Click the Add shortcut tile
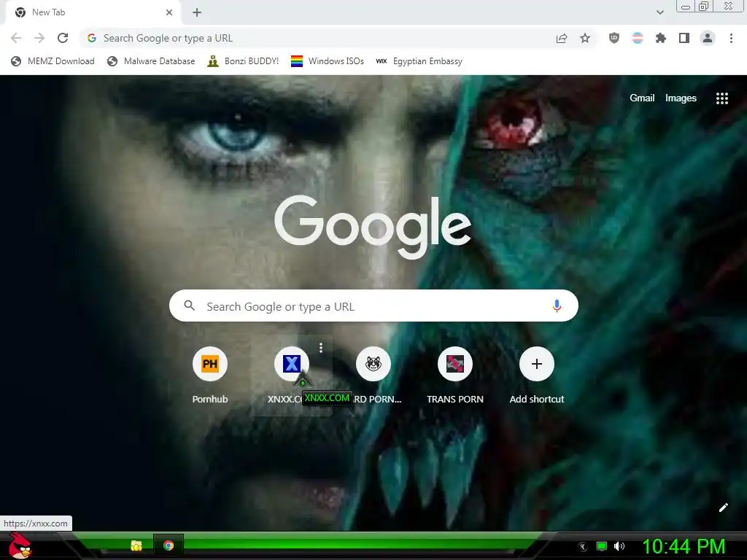Image resolution: width=747 pixels, height=560 pixels. [x=536, y=376]
